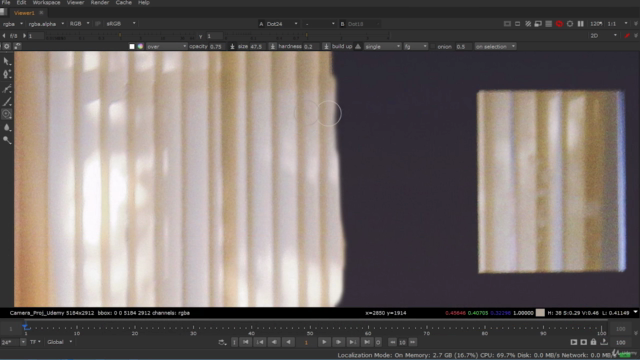Toggle the playback loop mode button
Screen dimensions: 640x360
pos(222,342)
